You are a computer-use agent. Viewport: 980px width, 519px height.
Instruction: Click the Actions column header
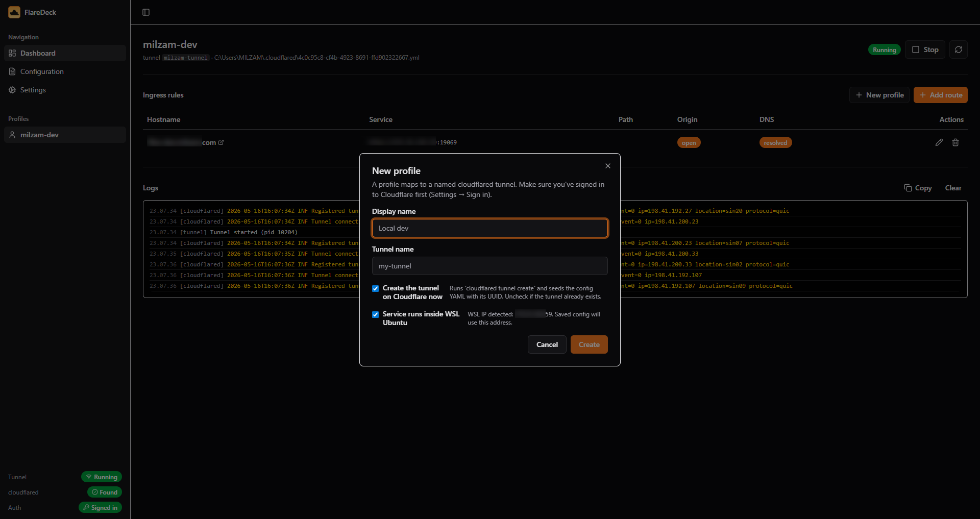pyautogui.click(x=951, y=119)
